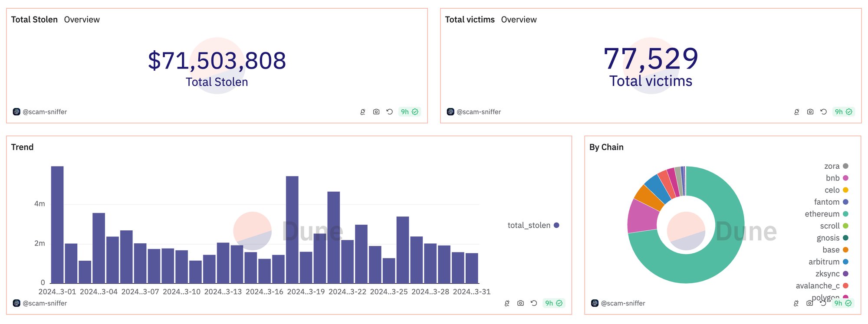Open the Total Stolen query title link
Viewport: 868px width, 324px height.
34,20
